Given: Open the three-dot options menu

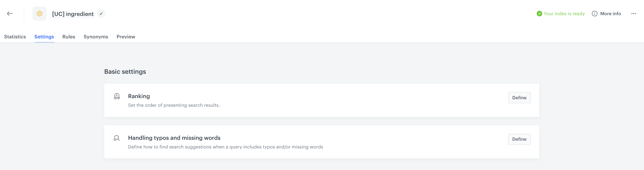Looking at the screenshot, I should 633,14.
